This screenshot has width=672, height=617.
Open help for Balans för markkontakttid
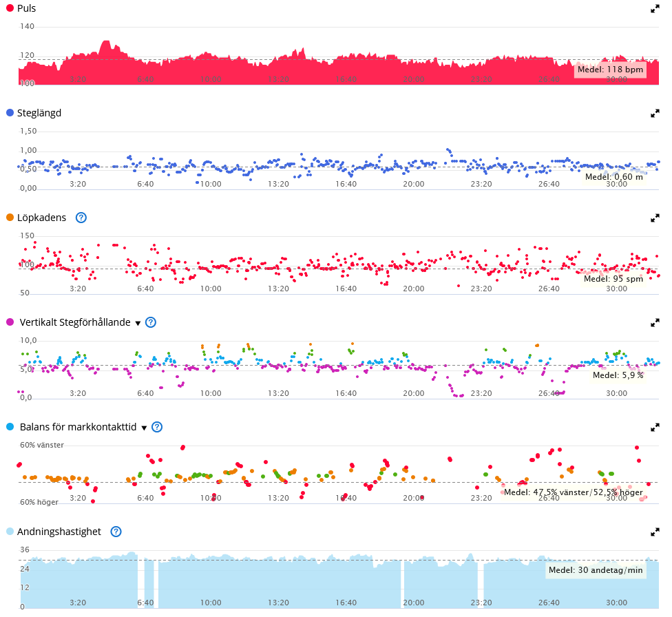coord(157,427)
